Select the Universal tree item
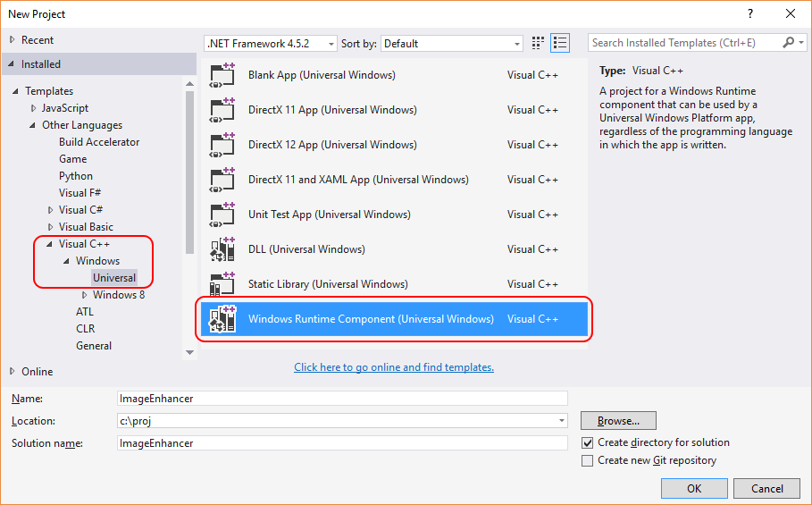 tap(114, 278)
